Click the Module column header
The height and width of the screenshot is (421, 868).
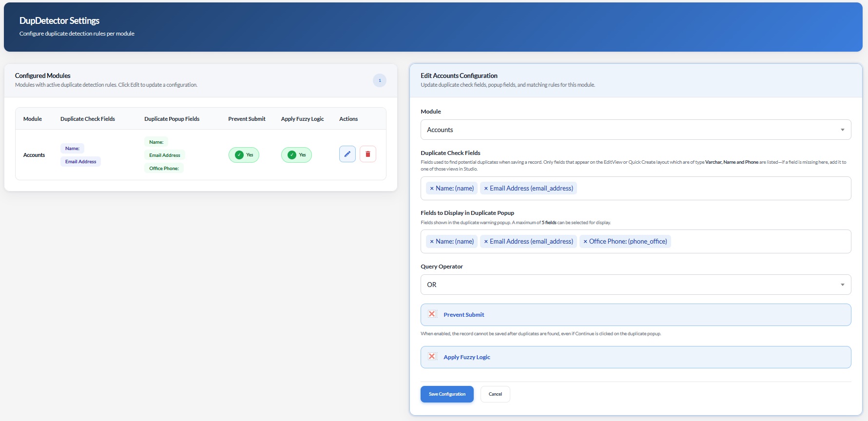pyautogui.click(x=33, y=119)
